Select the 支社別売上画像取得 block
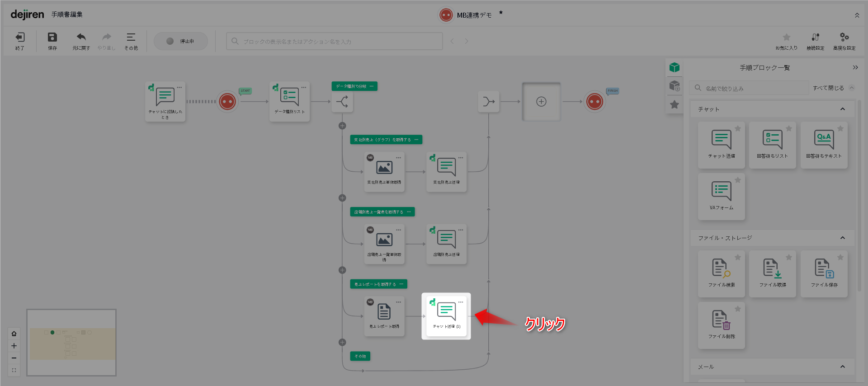Screen dimensions: 868x386 click(384, 172)
